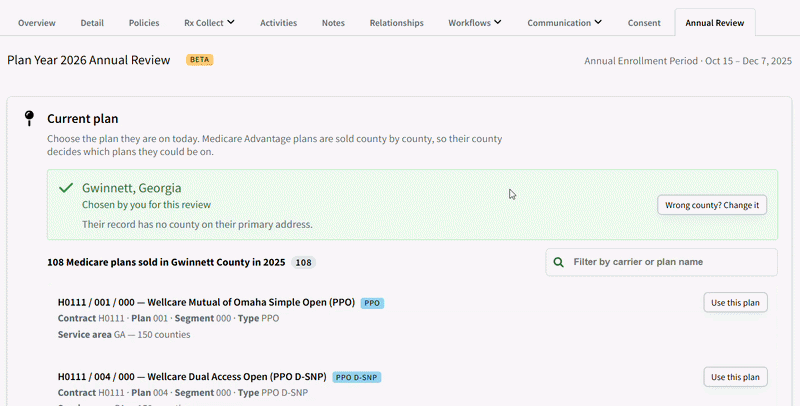
Task: Go to the Policies tab
Action: coord(144,23)
